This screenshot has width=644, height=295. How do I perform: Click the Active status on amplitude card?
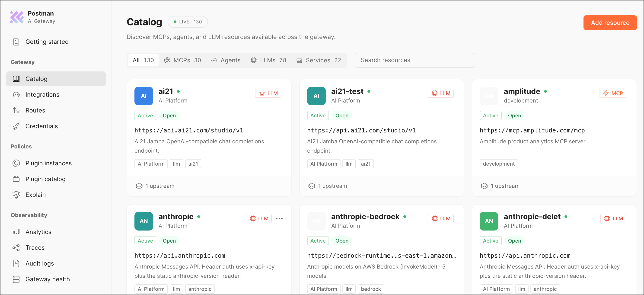490,115
